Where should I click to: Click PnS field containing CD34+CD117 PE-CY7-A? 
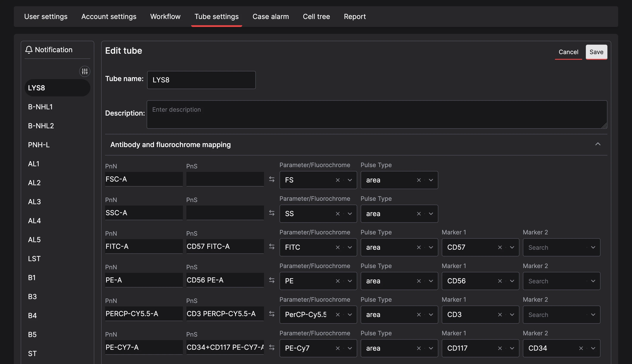(225, 347)
